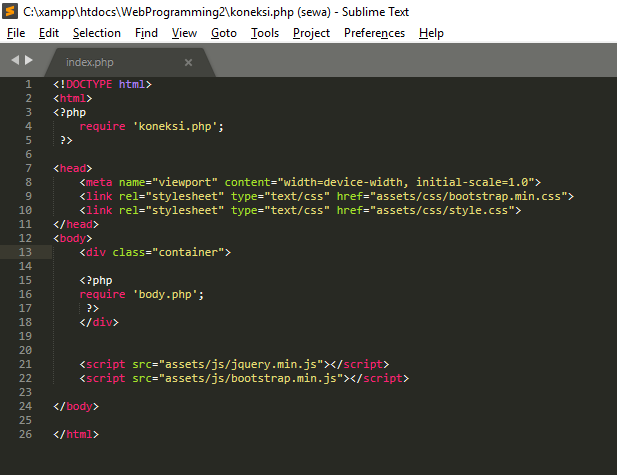
Task: Click the "container" class value
Action: 188,252
